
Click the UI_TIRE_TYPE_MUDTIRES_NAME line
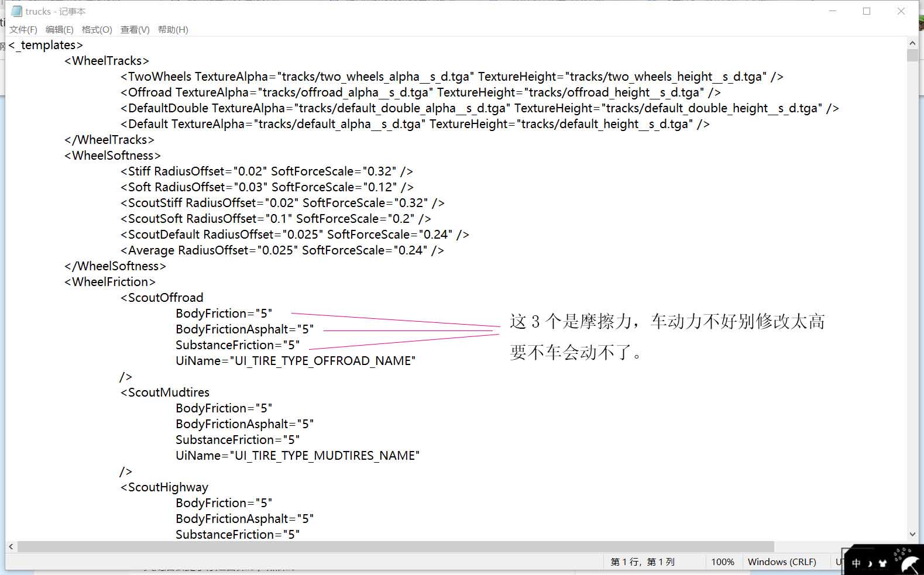(298, 456)
